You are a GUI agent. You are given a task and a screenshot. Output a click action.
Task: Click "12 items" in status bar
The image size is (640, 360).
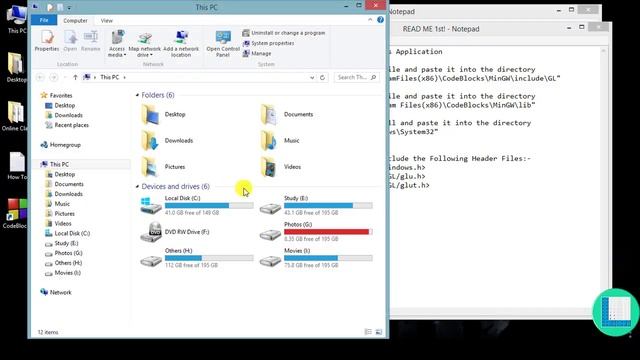(48, 332)
